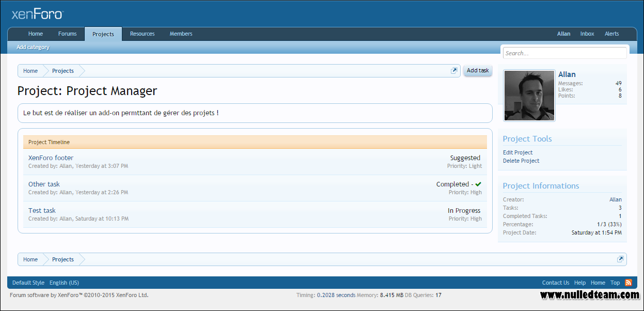Click Home in bottom breadcrumb

[30, 259]
